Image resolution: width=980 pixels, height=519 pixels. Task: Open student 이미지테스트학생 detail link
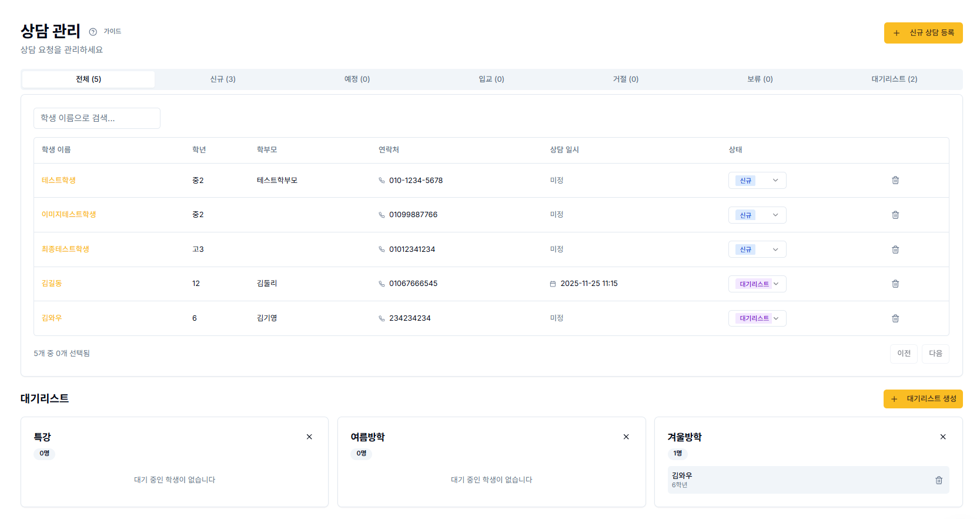(69, 215)
